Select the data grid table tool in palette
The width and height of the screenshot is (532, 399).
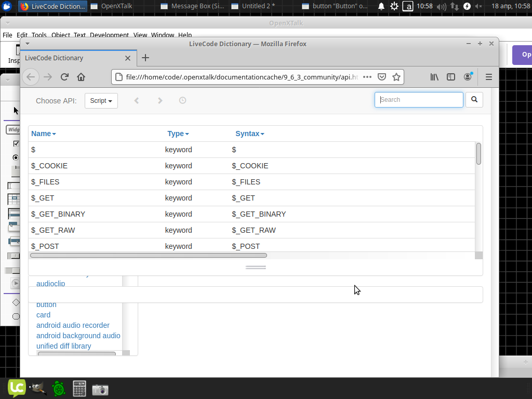point(14,199)
